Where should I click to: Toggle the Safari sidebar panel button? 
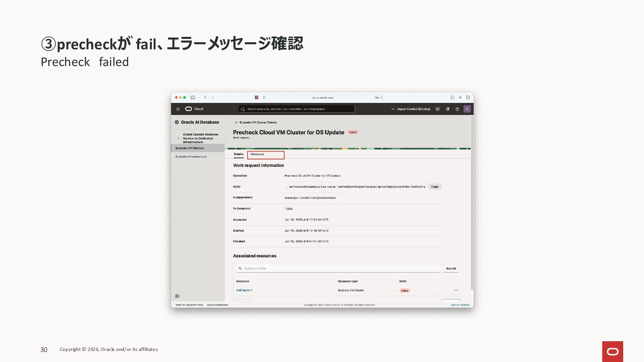click(193, 98)
